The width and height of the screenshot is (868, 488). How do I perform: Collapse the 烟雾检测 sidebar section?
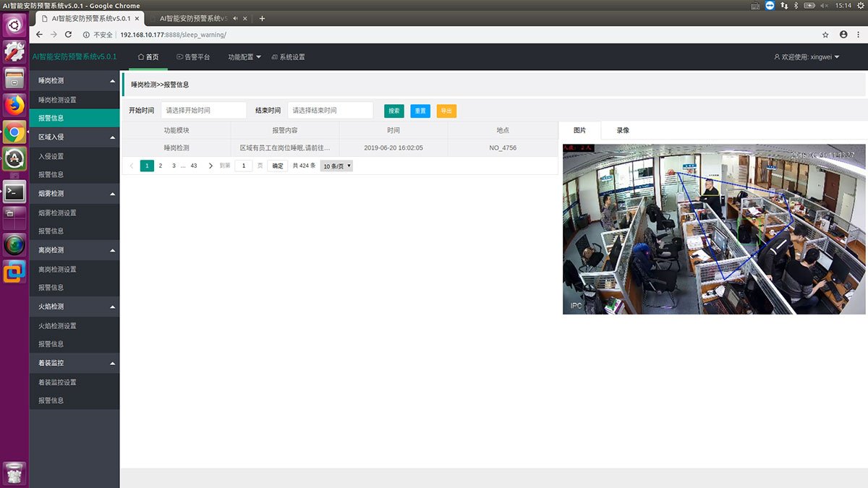tap(112, 194)
